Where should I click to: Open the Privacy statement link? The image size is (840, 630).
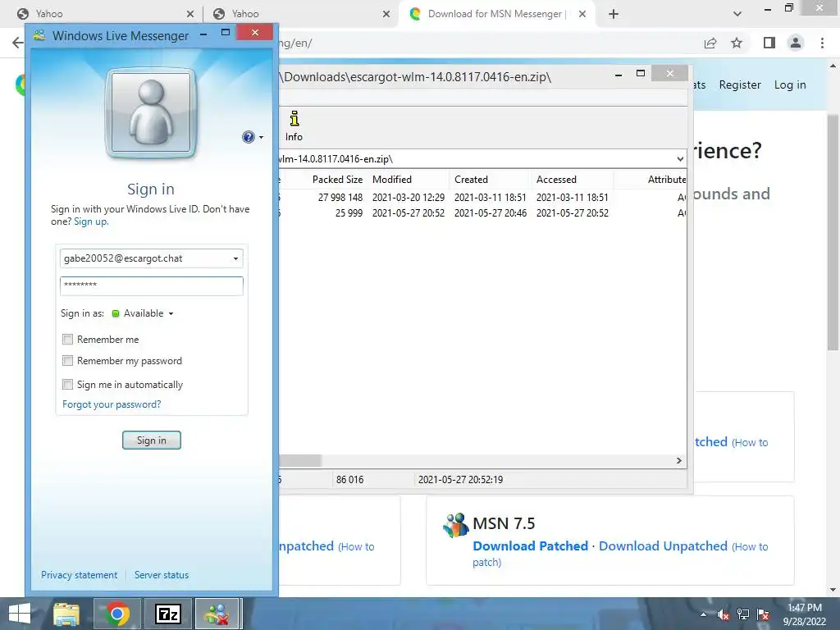coord(79,575)
